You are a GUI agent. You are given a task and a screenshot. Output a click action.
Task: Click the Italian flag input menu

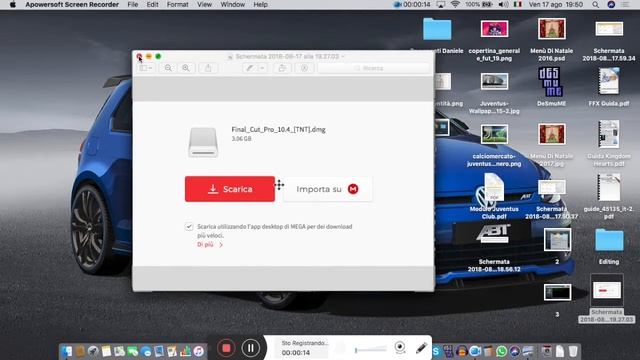(x=518, y=4)
